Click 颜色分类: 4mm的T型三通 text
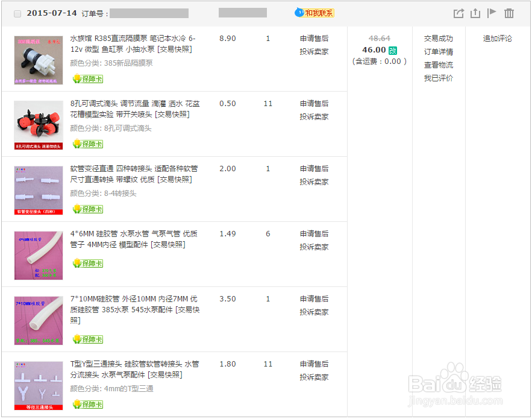Screen dimensions: 532x419 (x=111, y=389)
